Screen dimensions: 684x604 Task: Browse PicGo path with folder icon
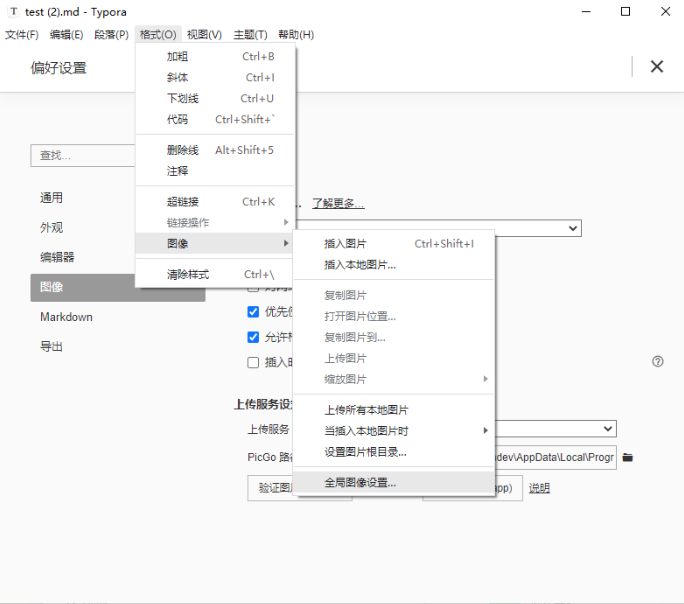coord(627,457)
